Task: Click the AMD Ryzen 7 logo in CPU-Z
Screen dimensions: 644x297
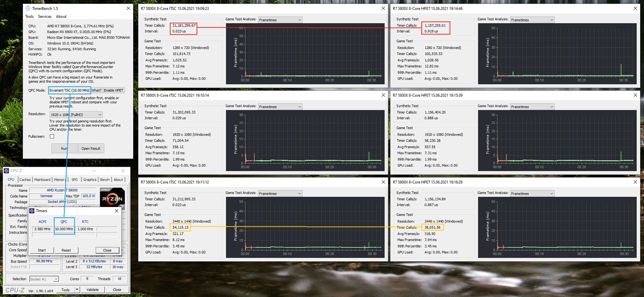Action: pyautogui.click(x=112, y=198)
